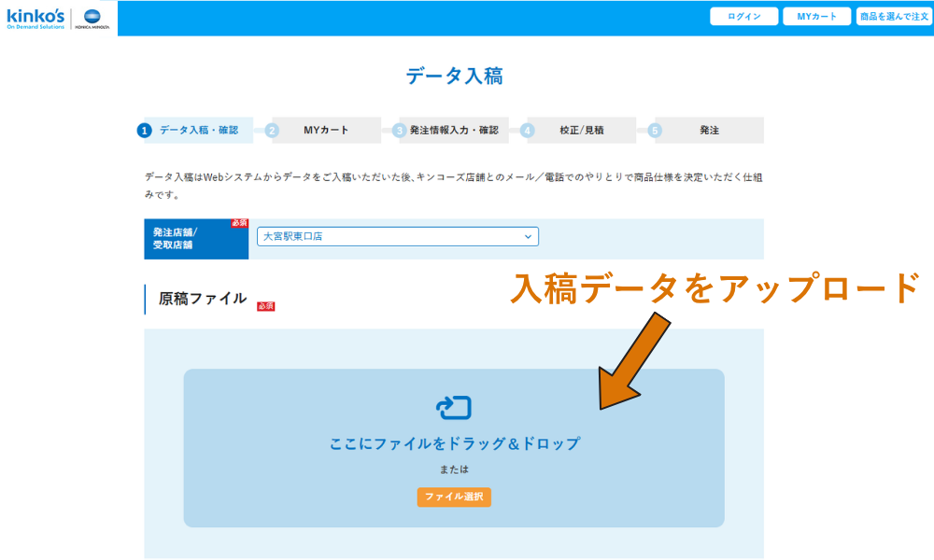934x560 pixels.
Task: Select step 2 MYカート tab
Action: click(323, 131)
